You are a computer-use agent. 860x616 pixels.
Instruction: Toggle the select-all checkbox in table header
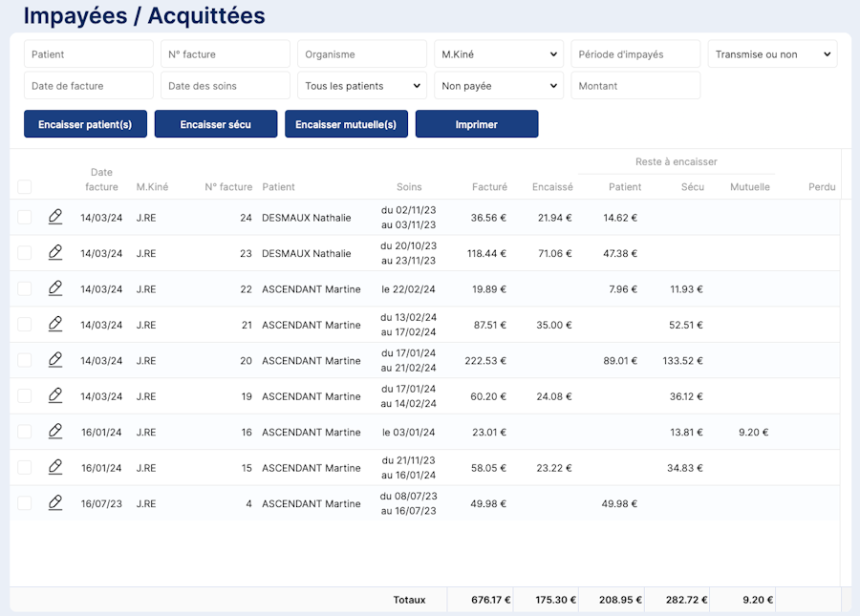25,187
